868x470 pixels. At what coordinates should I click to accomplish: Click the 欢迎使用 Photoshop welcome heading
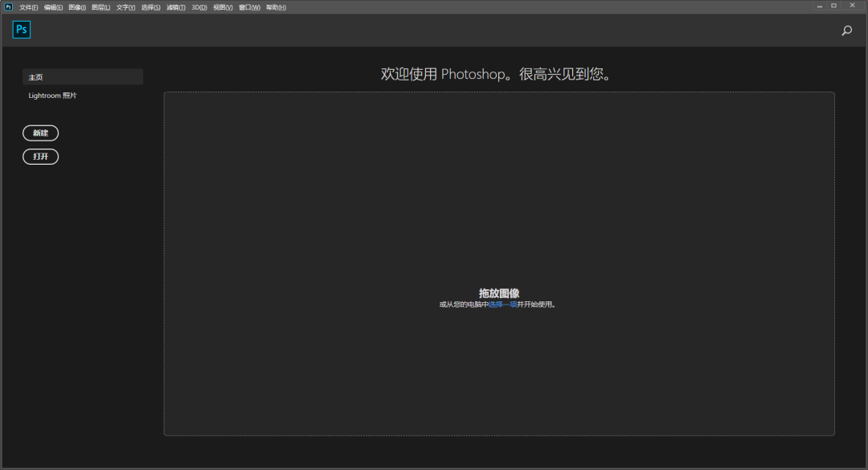coord(498,74)
